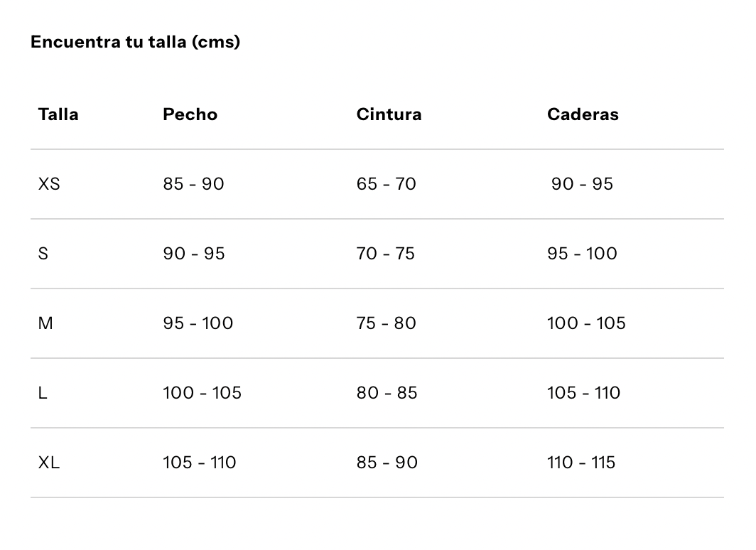This screenshot has height=550, width=756.
Task: Click Caderas value 95 - 100
Action: [582, 254]
